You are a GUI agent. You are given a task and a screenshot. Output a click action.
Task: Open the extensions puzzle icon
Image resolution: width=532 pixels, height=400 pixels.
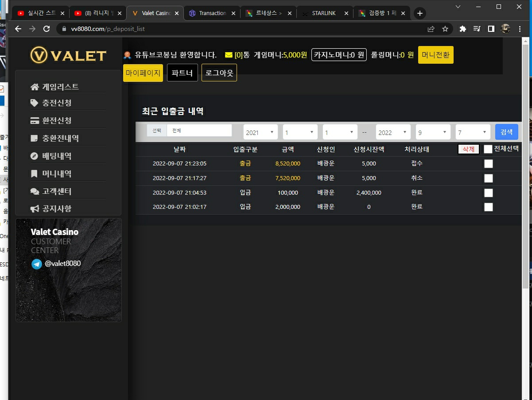[463, 29]
